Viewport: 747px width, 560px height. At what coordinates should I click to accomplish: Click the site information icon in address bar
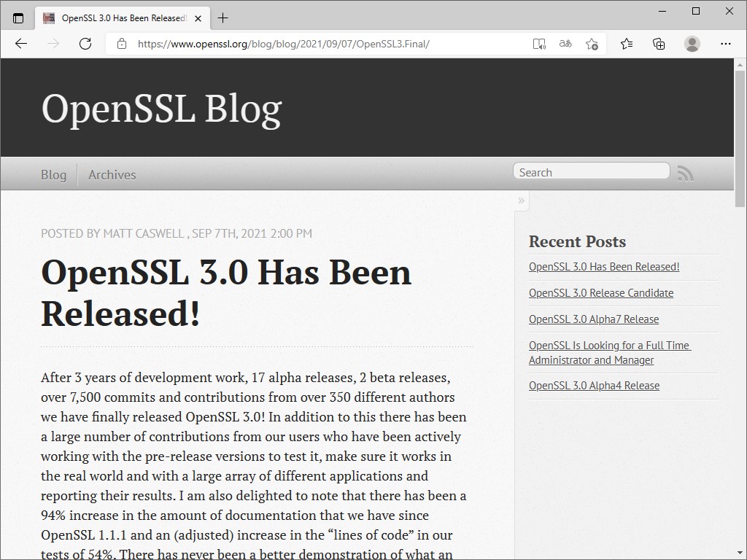[121, 44]
